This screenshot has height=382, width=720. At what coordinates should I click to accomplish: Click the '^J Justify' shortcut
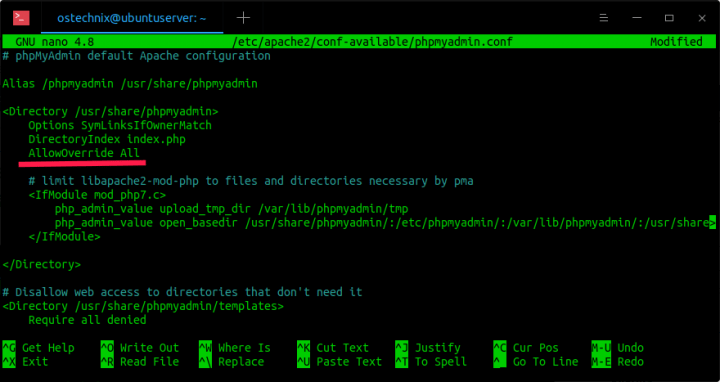(x=428, y=348)
